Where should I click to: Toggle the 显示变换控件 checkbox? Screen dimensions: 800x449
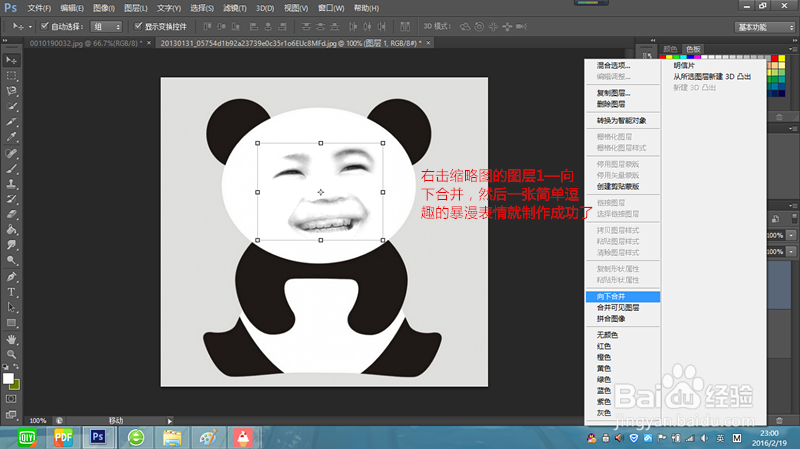[138, 26]
